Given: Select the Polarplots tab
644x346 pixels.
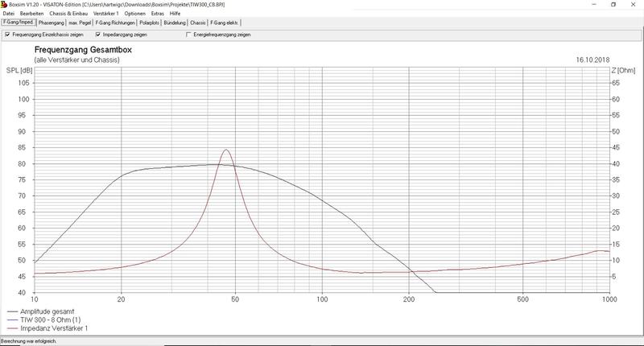Looking at the screenshot, I should 152,23.
